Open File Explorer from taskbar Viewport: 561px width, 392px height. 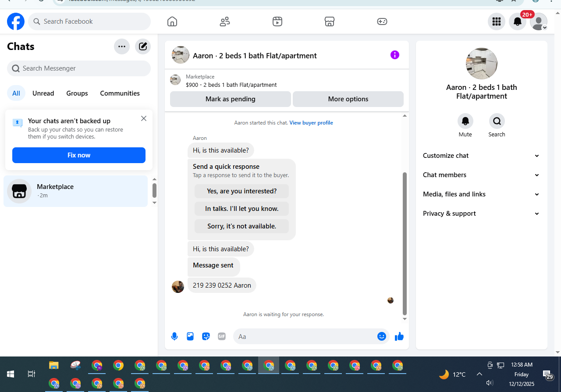click(x=53, y=365)
